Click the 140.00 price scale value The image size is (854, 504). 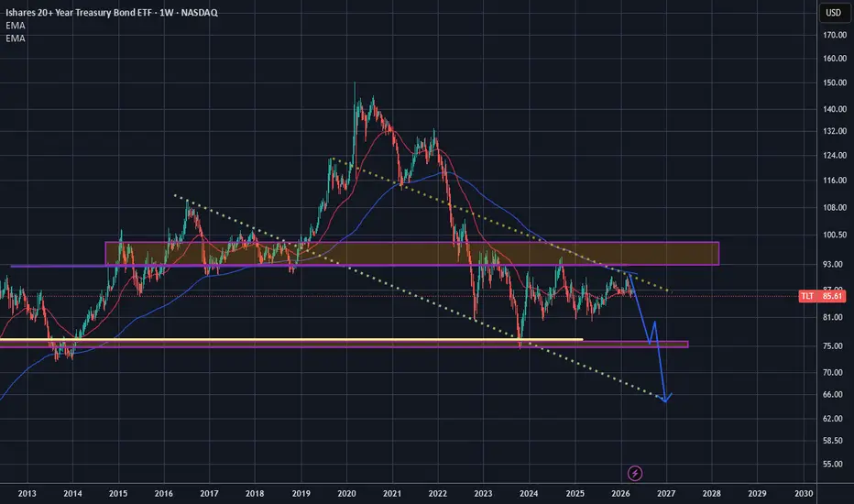[835, 109]
